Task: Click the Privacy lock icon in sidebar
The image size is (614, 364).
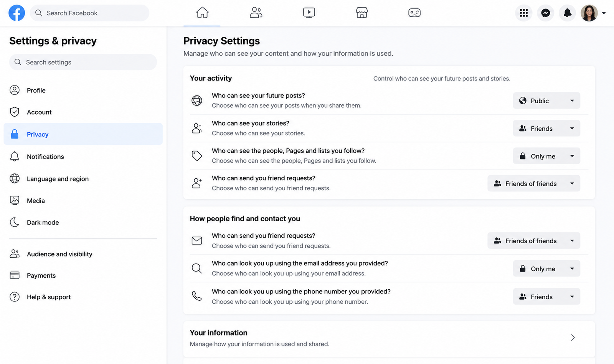Action: click(15, 134)
